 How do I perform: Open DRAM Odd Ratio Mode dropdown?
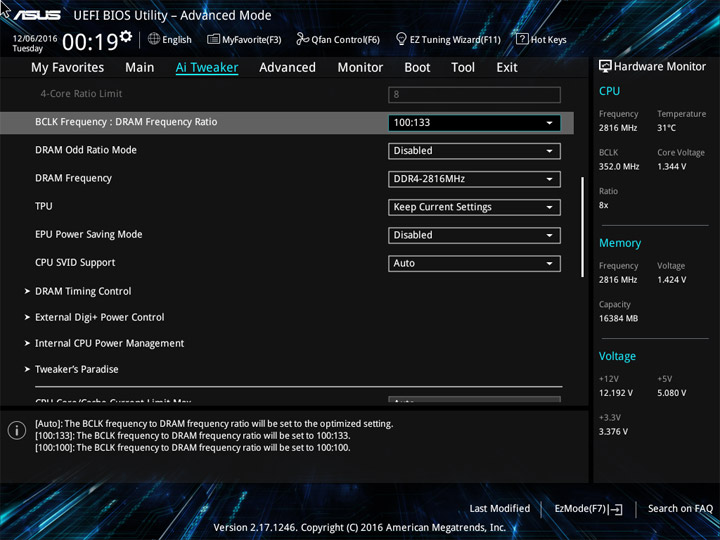(x=474, y=151)
